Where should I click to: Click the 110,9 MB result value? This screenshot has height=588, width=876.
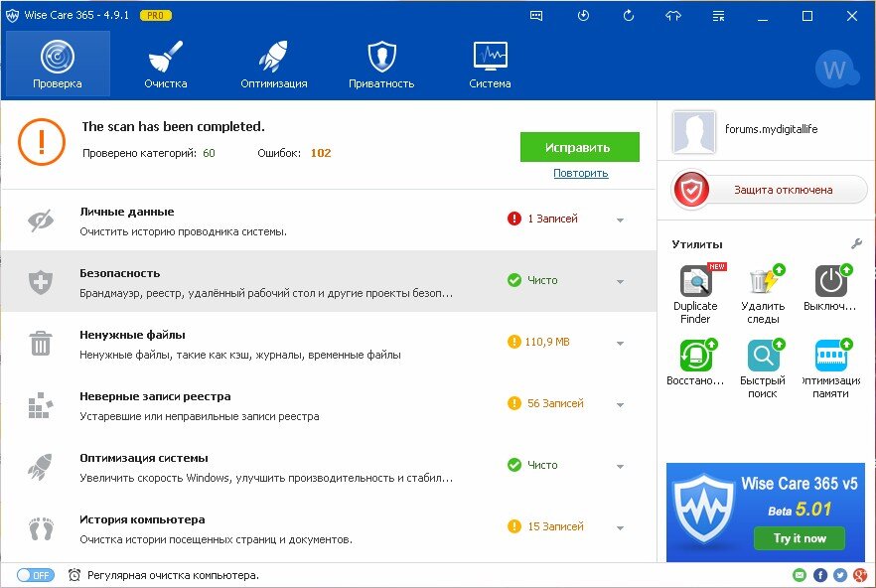547,342
